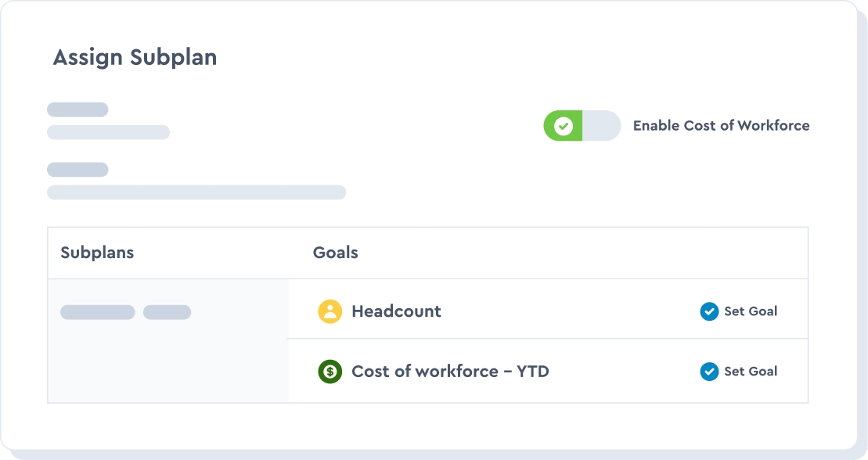Click the long placeholder bar above the table

(196, 192)
